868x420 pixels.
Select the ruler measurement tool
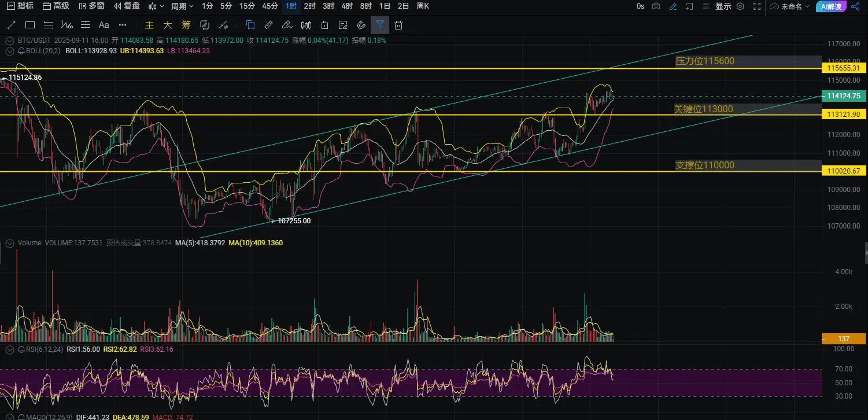(x=268, y=25)
